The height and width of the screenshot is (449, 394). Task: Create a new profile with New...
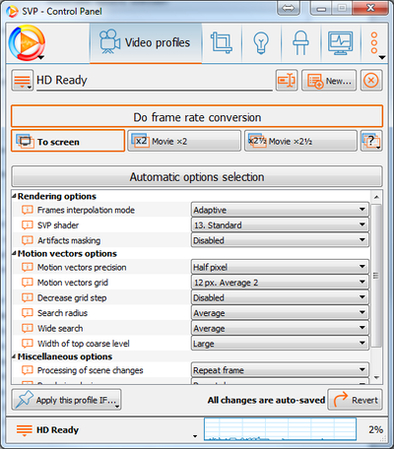point(329,80)
